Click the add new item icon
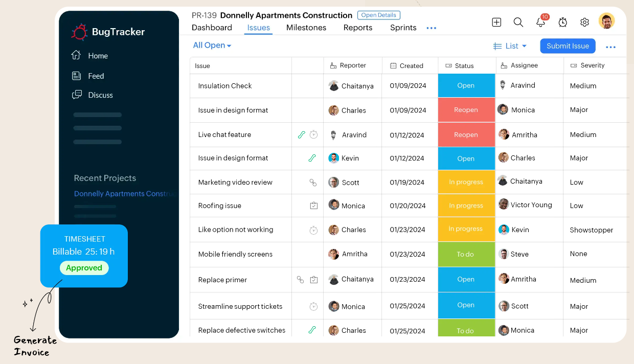The height and width of the screenshot is (364, 634). (496, 22)
